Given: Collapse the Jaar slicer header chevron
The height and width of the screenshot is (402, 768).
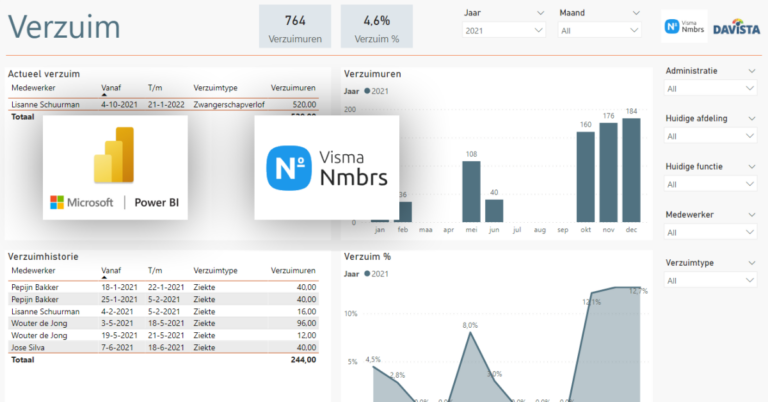Looking at the screenshot, I should pos(540,13).
